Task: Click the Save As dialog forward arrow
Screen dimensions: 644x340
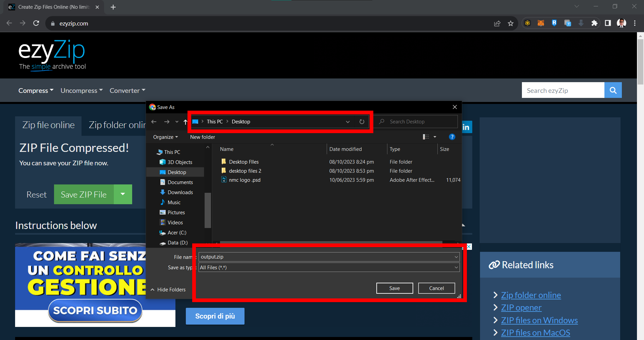Action: point(167,122)
